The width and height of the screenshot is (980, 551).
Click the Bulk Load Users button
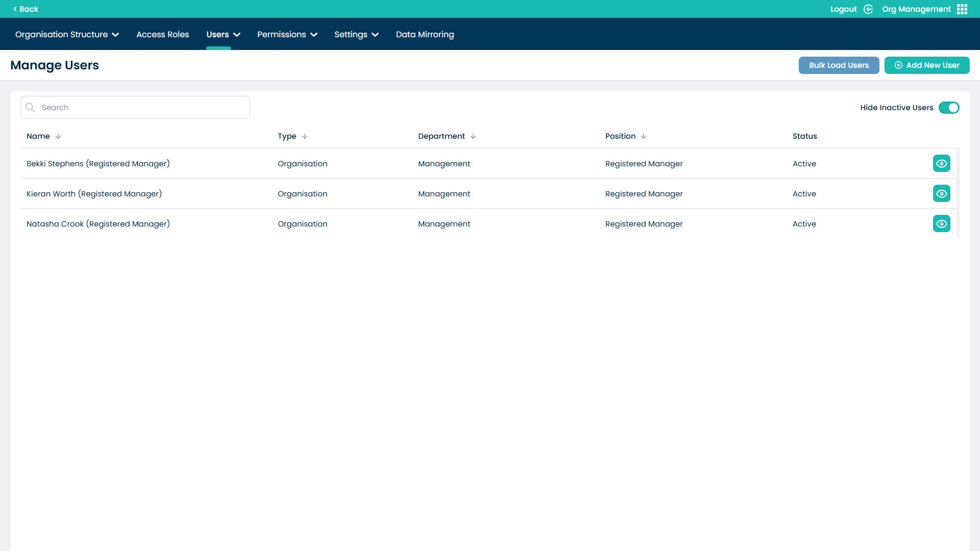click(x=839, y=65)
